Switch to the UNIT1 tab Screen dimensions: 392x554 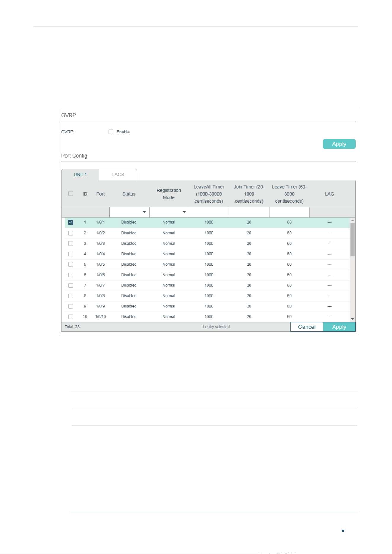pyautogui.click(x=80, y=175)
